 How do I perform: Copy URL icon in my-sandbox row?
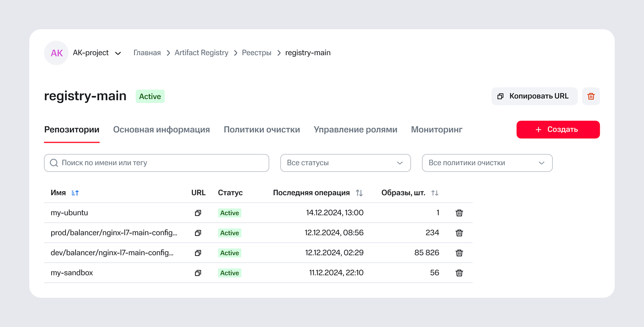[198, 273]
